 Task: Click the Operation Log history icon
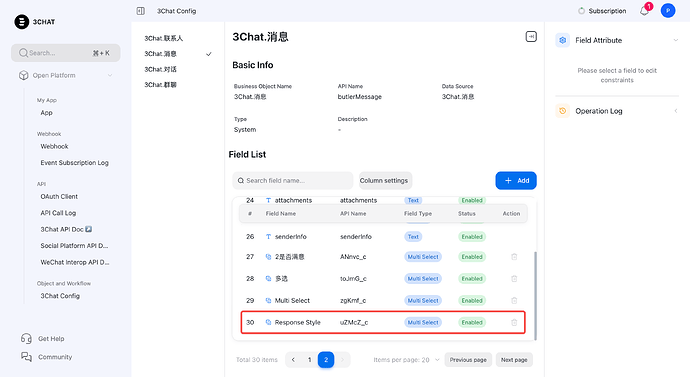(x=562, y=111)
